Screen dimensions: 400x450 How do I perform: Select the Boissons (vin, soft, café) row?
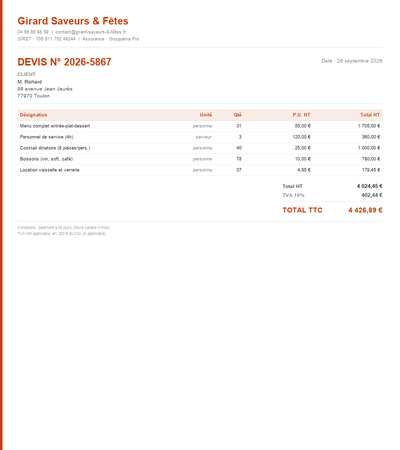point(200,159)
